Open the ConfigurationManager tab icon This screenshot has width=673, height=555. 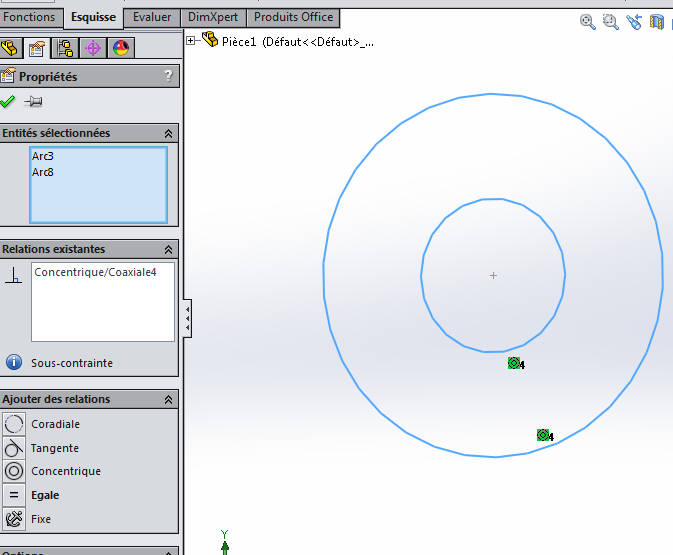tap(65, 48)
